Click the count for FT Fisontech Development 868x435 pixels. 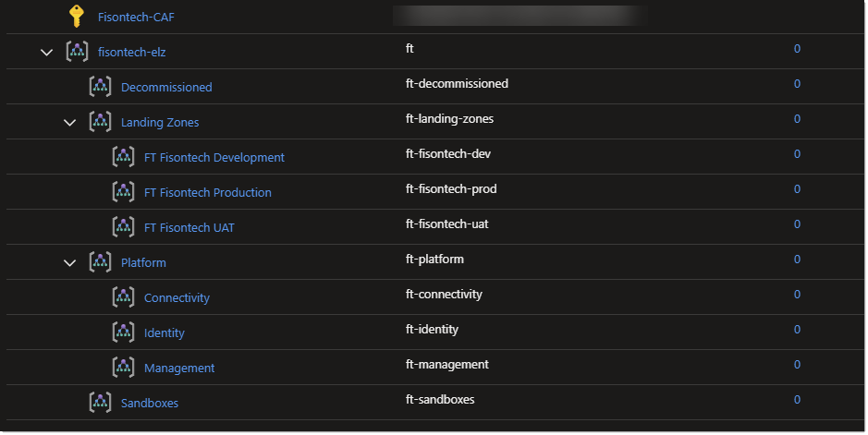coord(797,153)
